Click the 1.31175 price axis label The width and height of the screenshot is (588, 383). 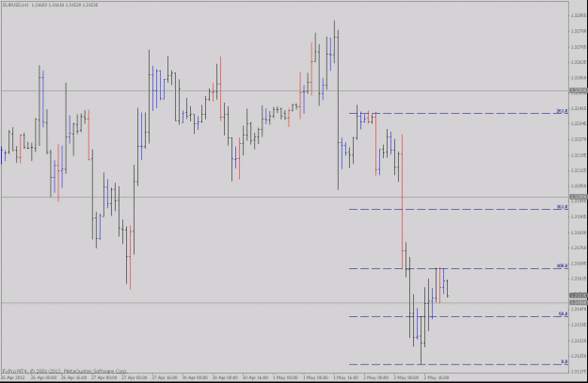pyautogui.click(x=579, y=372)
